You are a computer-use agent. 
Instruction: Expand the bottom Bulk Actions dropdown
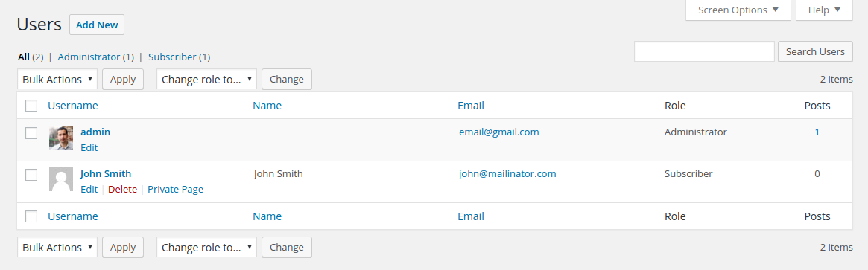[x=57, y=248]
